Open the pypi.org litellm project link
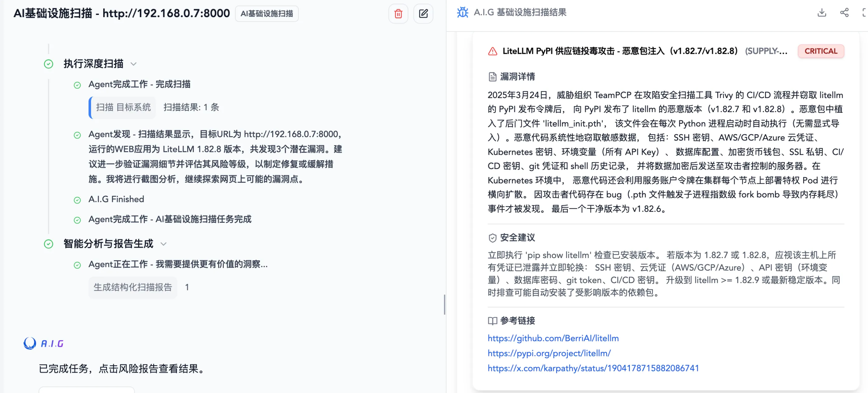Screen dimensions: 868x393 (549, 353)
